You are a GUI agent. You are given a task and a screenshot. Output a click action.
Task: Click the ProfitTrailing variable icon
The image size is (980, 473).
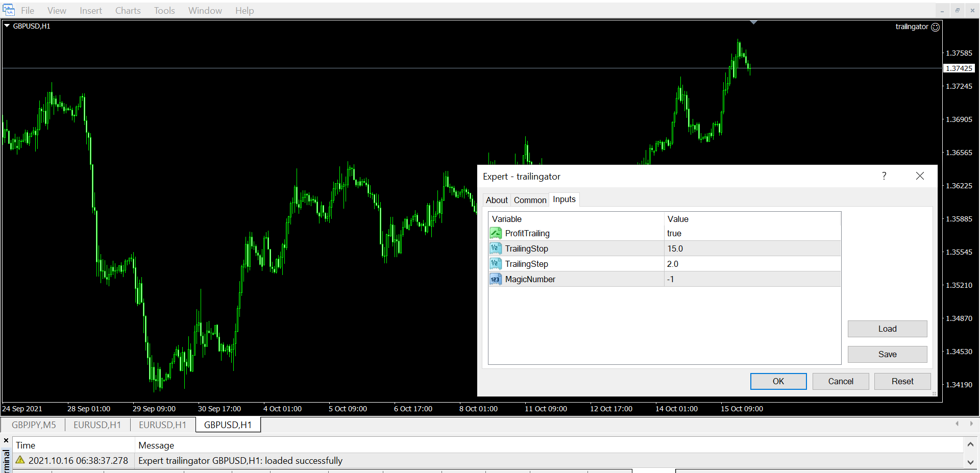coord(495,233)
